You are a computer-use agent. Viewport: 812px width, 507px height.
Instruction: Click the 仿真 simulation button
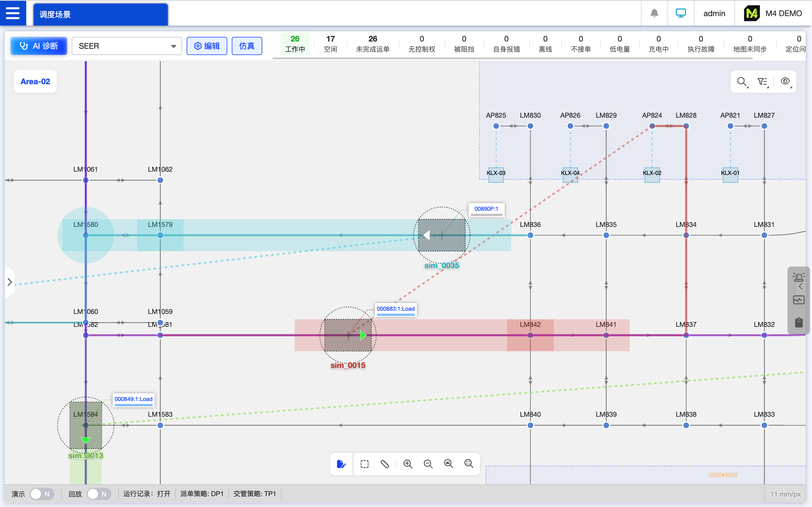tap(246, 46)
